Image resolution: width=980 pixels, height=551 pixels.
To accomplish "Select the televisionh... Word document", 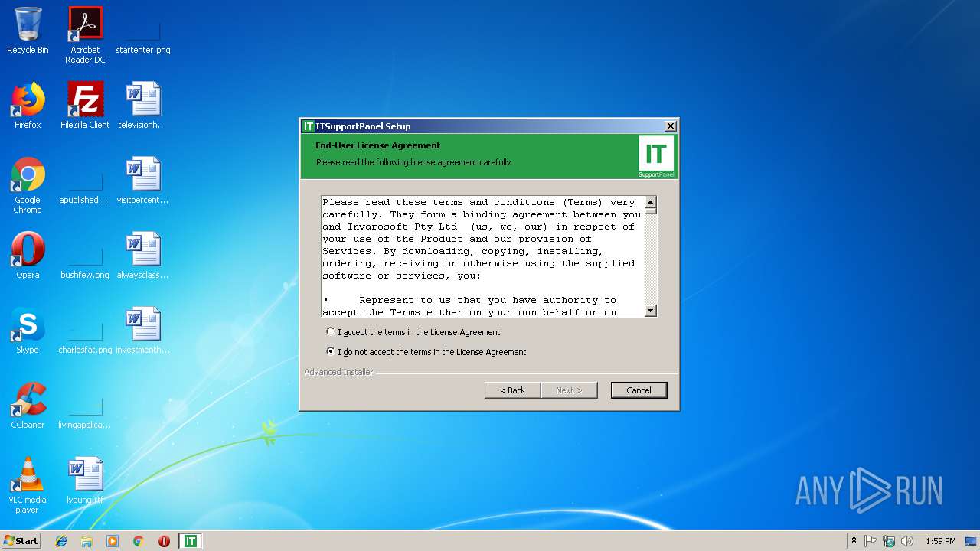I will [x=142, y=106].
